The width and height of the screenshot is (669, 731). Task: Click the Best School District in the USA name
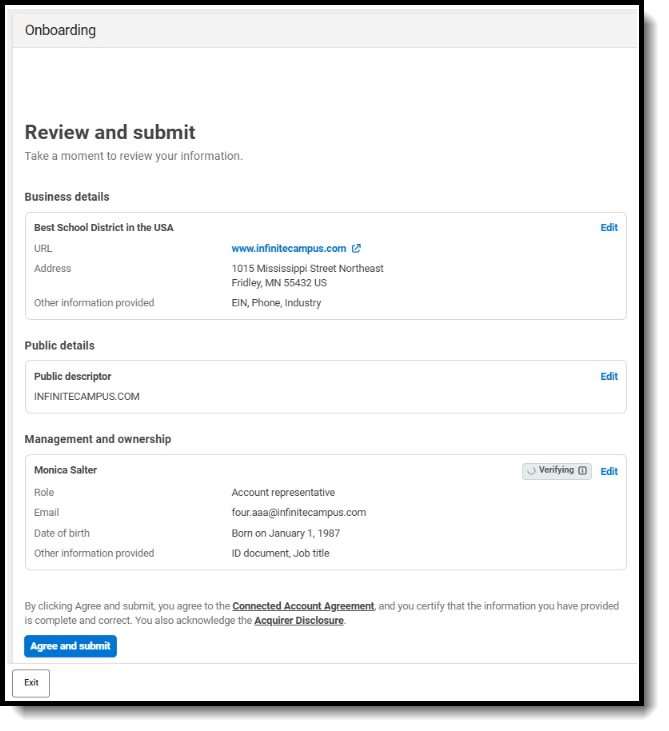[x=103, y=228]
